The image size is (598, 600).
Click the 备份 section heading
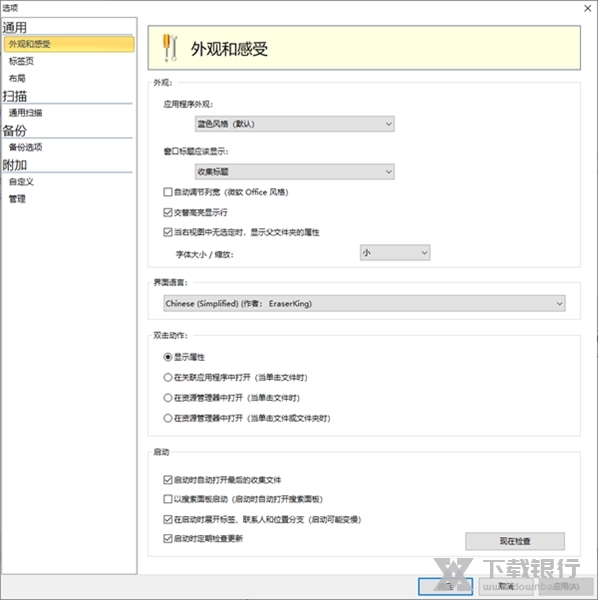[x=15, y=130]
